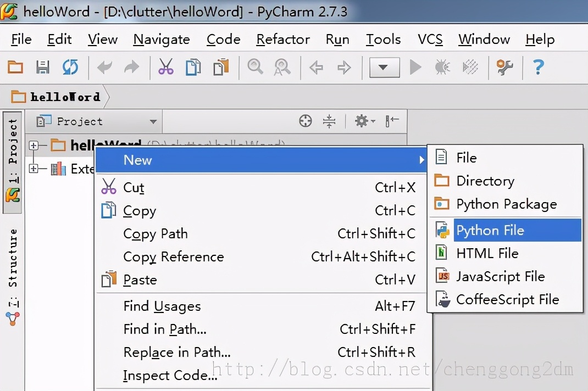Expand the helloWord tree node
This screenshot has width=588, height=391.
(34, 146)
